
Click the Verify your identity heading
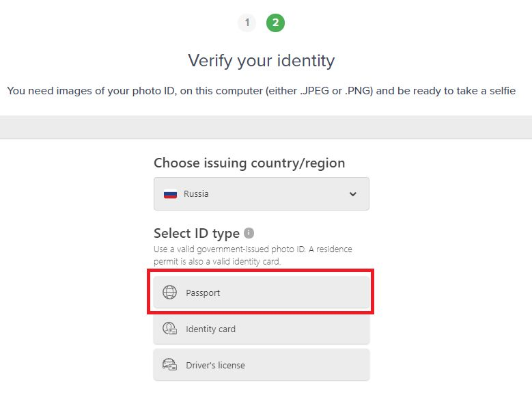coord(262,61)
